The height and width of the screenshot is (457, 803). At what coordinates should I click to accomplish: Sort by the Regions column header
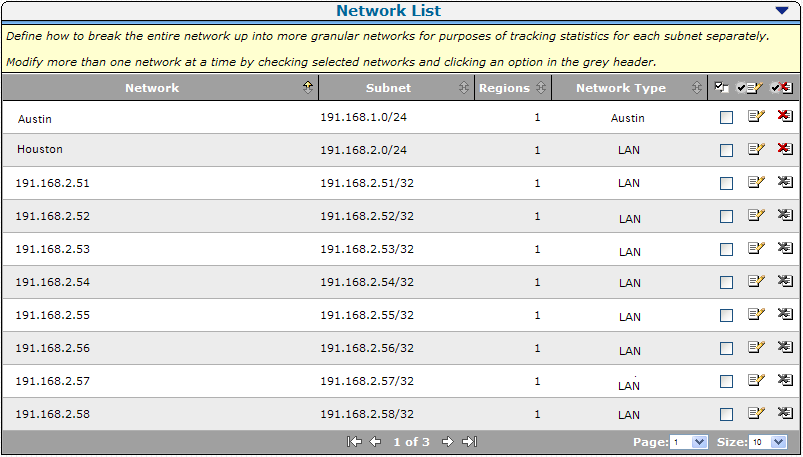click(x=504, y=87)
